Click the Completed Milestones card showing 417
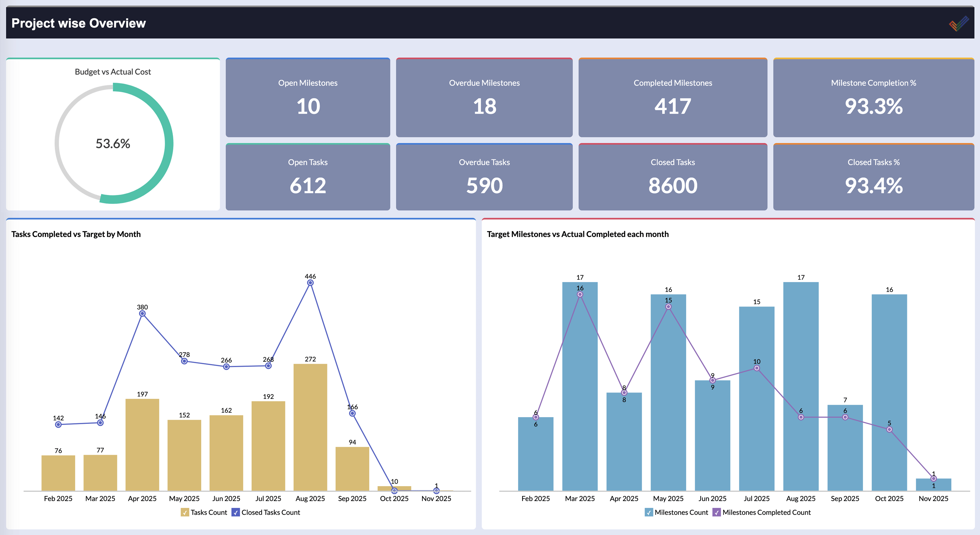Screen dimensions: 980x535 pyautogui.click(x=672, y=97)
